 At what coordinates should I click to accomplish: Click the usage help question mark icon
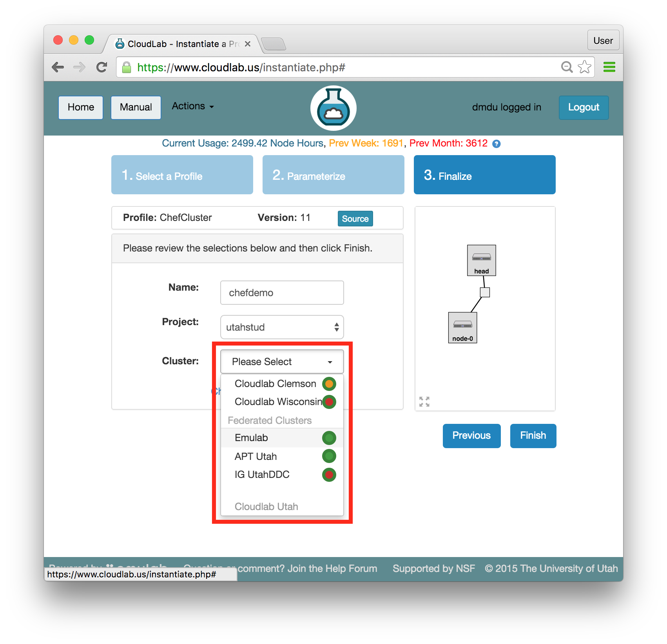[x=496, y=144]
